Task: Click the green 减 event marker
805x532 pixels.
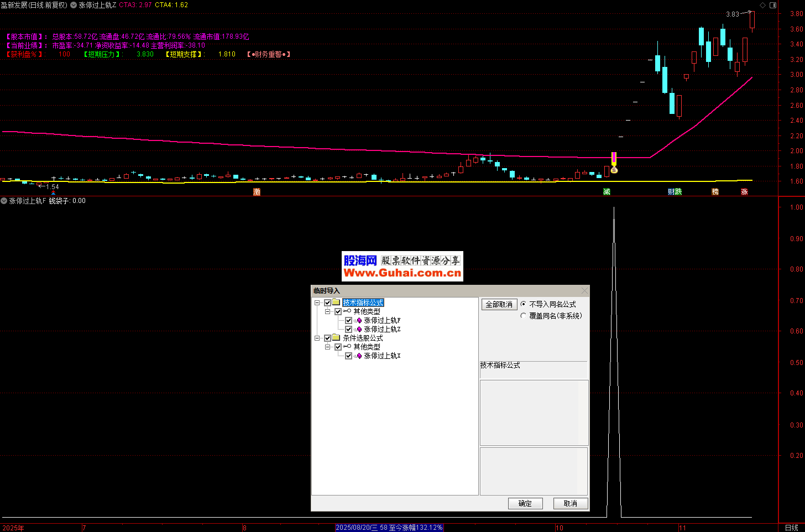Action: pos(607,192)
